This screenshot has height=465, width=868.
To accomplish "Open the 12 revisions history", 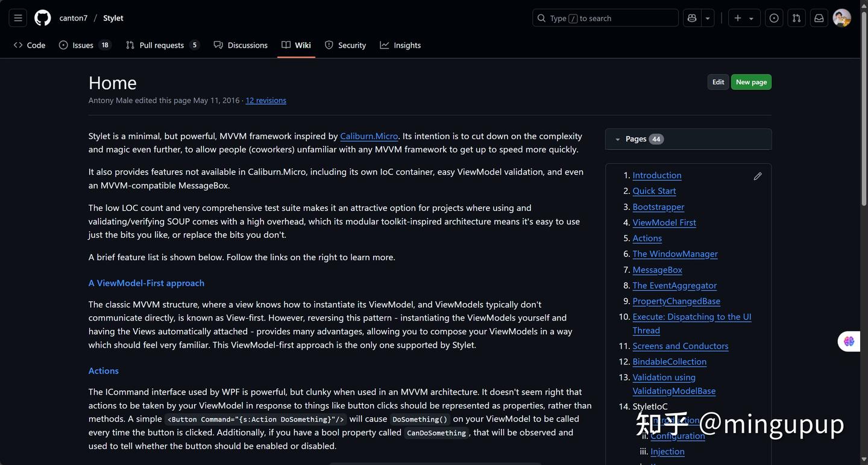I will [x=265, y=100].
